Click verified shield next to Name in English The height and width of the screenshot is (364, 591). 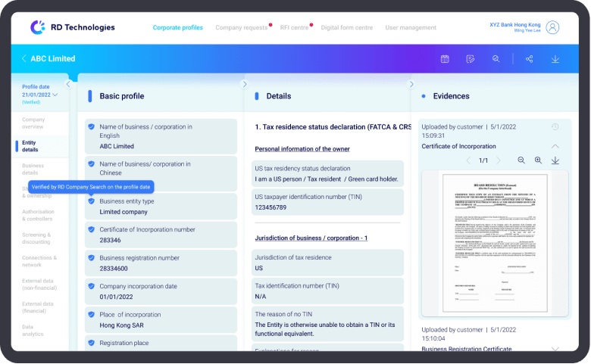pyautogui.click(x=91, y=126)
